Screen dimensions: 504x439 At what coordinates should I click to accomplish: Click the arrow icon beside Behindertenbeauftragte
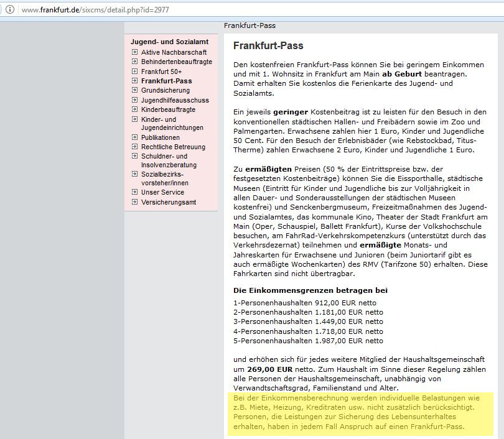[x=134, y=62]
